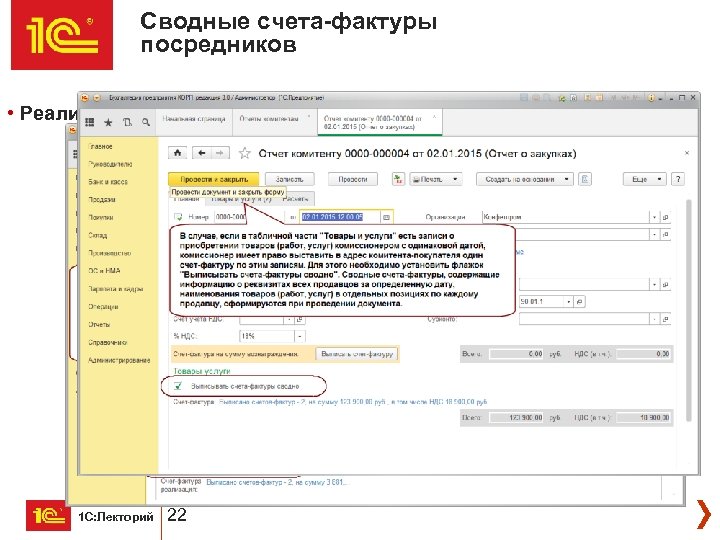Close the document form with the x

click(x=687, y=153)
